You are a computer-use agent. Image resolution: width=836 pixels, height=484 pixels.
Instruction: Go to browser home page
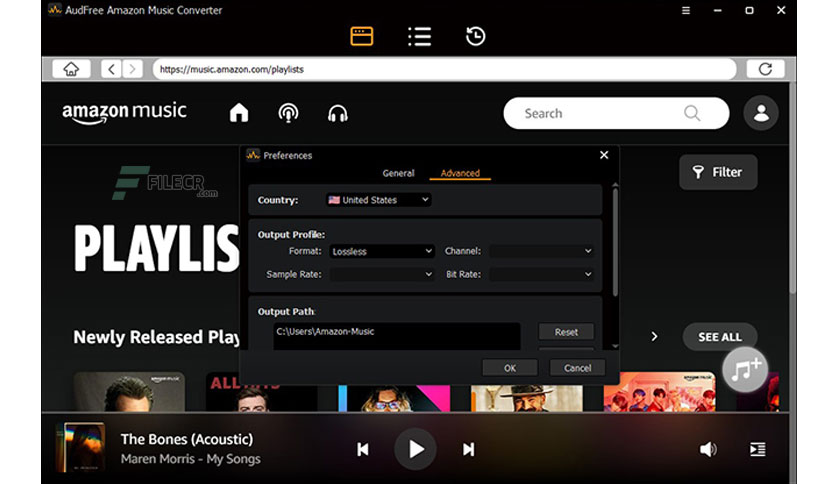click(x=71, y=69)
